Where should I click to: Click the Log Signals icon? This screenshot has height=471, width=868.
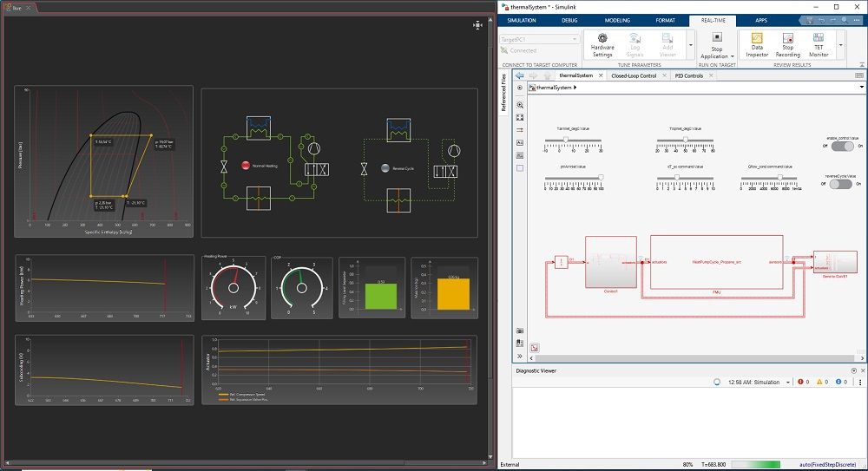tap(635, 38)
